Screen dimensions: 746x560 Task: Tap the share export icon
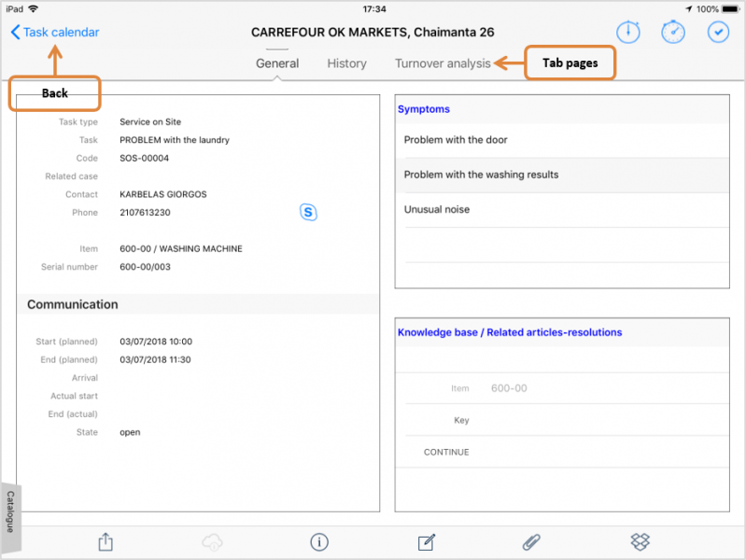pos(106,541)
